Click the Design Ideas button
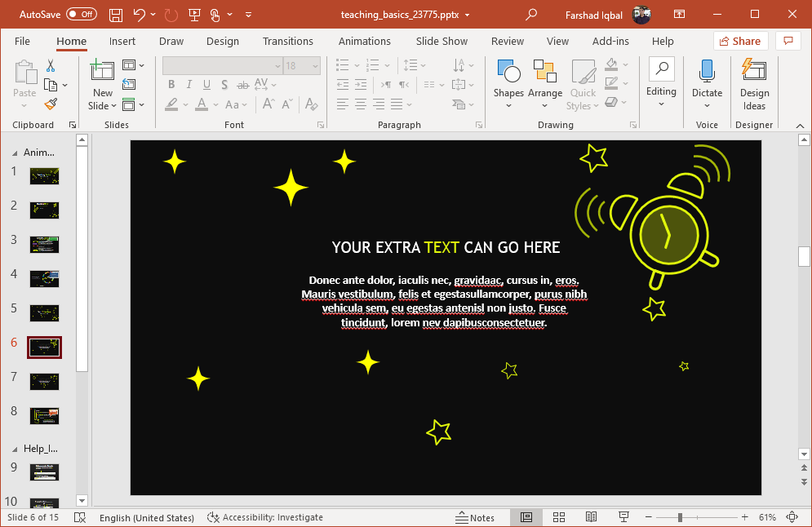812x527 pixels. (754, 84)
